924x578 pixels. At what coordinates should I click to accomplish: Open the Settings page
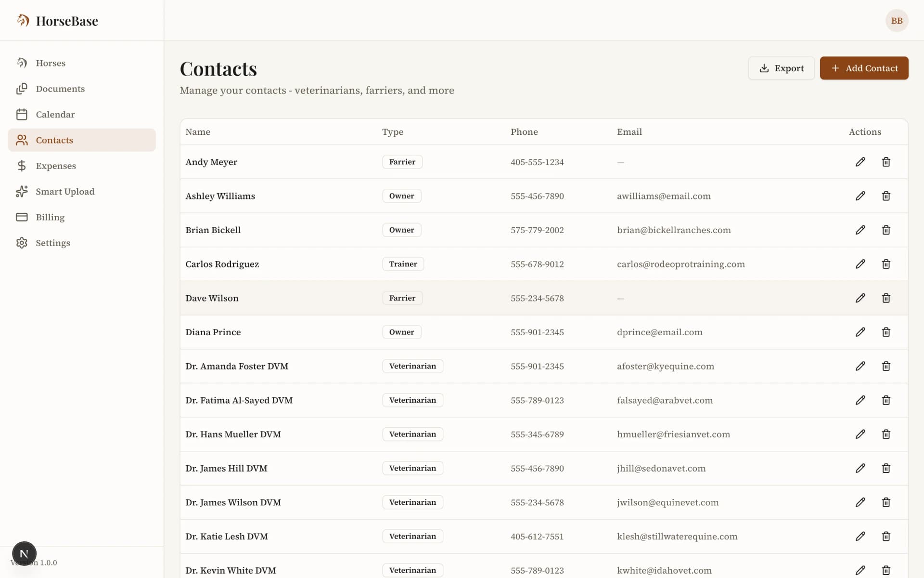click(52, 243)
